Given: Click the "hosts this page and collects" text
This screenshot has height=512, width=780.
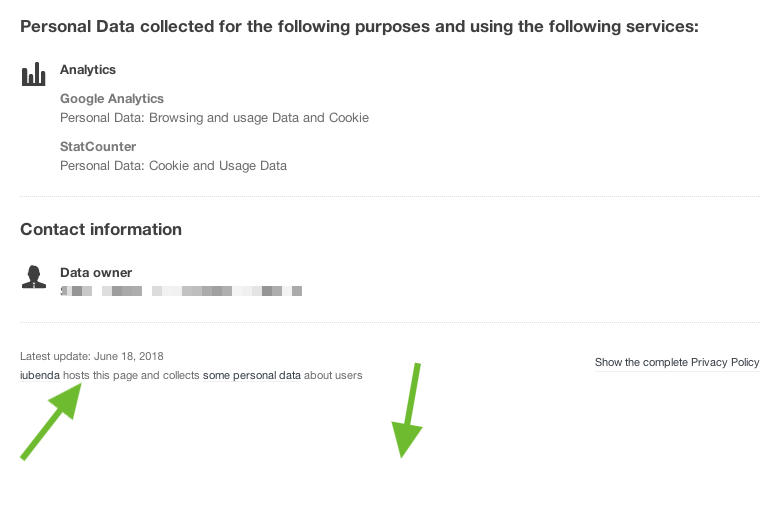Looking at the screenshot, I should point(132,375).
